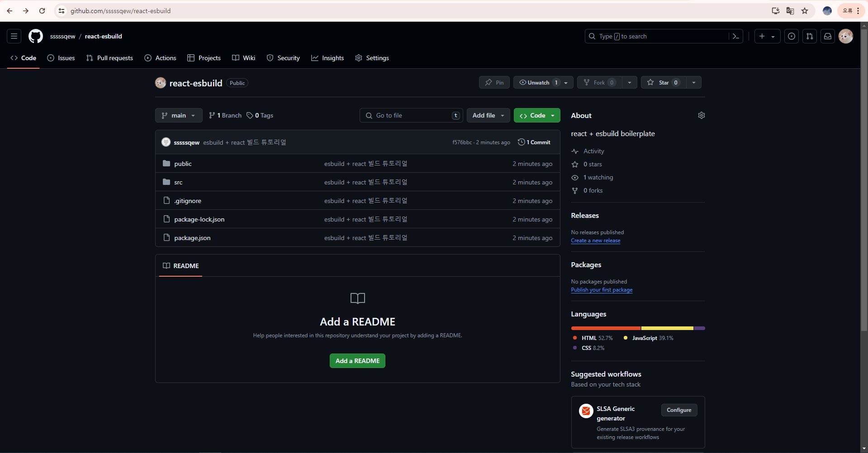Click the .gitignore file icon
This screenshot has height=453, width=868.
coord(166,200)
